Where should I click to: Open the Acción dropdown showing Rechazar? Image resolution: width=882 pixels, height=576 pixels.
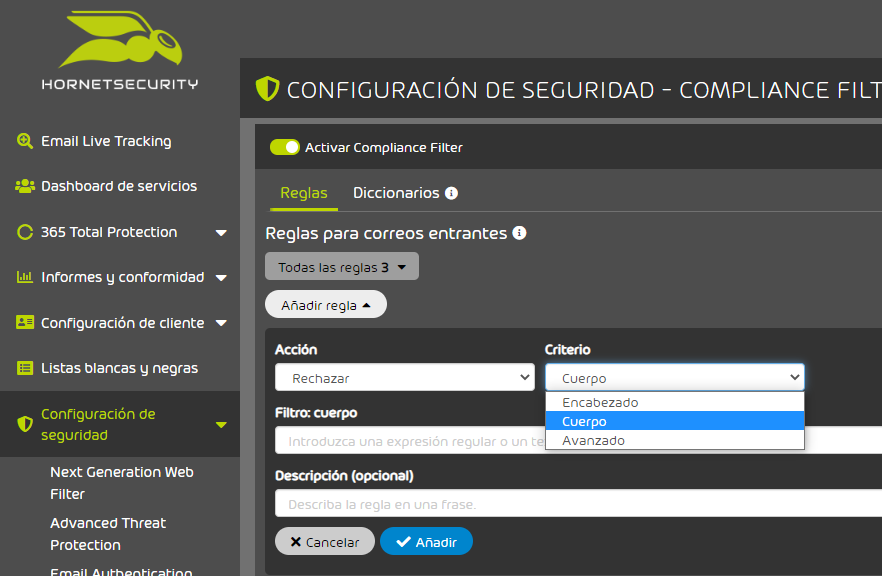click(405, 377)
